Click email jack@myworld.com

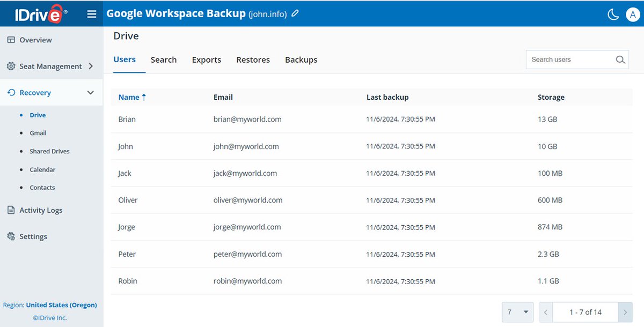[x=245, y=173]
